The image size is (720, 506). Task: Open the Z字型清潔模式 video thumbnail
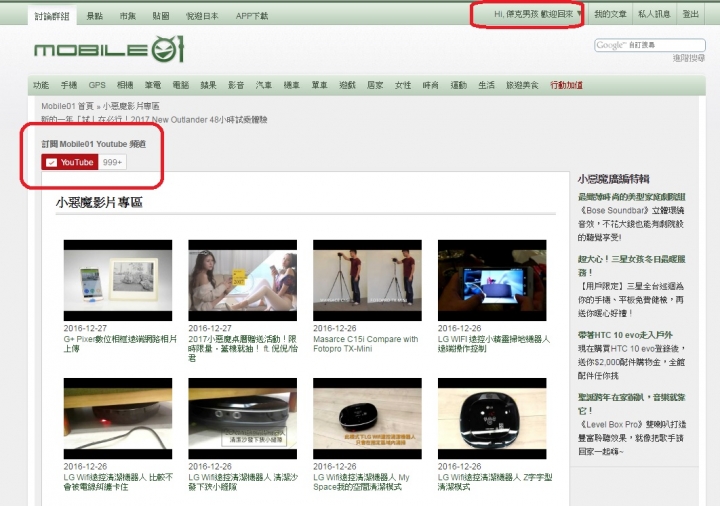[492, 418]
